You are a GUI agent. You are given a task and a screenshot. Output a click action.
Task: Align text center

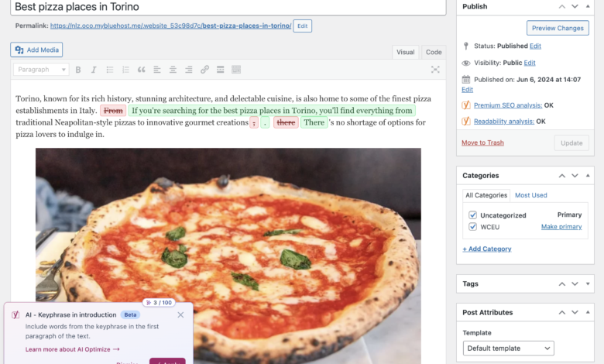(x=173, y=70)
